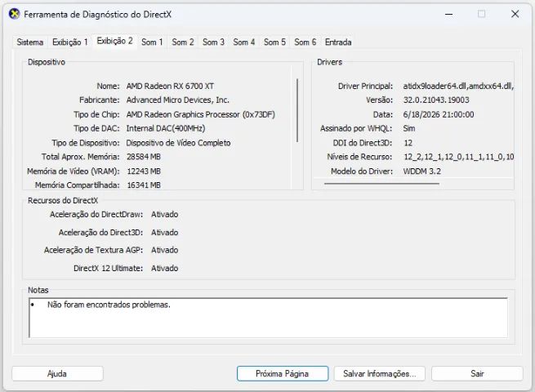The width and height of the screenshot is (535, 392).
Task: Click the Dispositivo panel vertical scrollbar
Action: click(x=297, y=110)
